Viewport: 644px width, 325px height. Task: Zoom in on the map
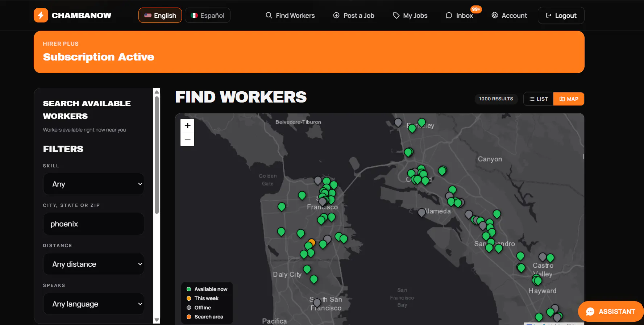[187, 126]
